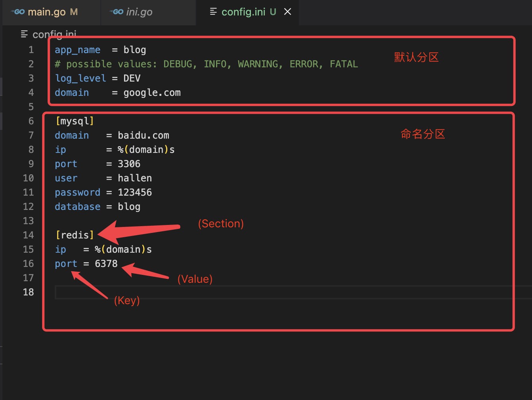532x400 pixels.
Task: Click the M modified badge on main.go tab
Action: tap(74, 12)
